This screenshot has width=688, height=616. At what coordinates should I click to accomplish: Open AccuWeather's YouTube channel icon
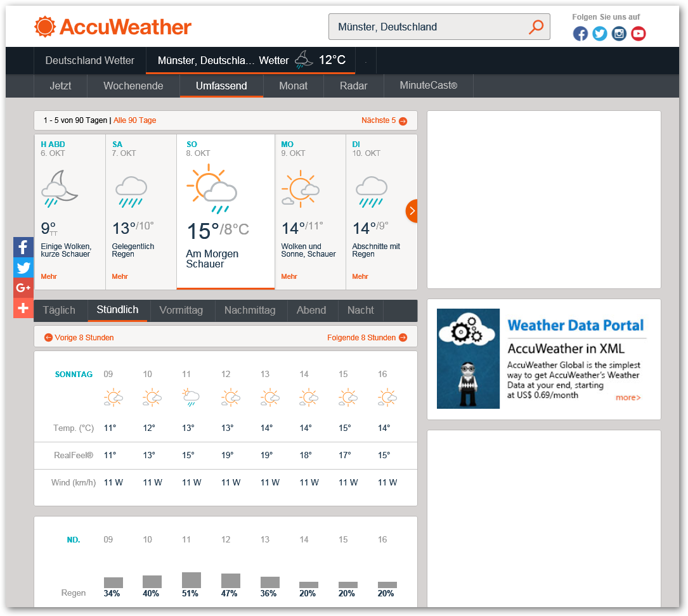(x=639, y=34)
